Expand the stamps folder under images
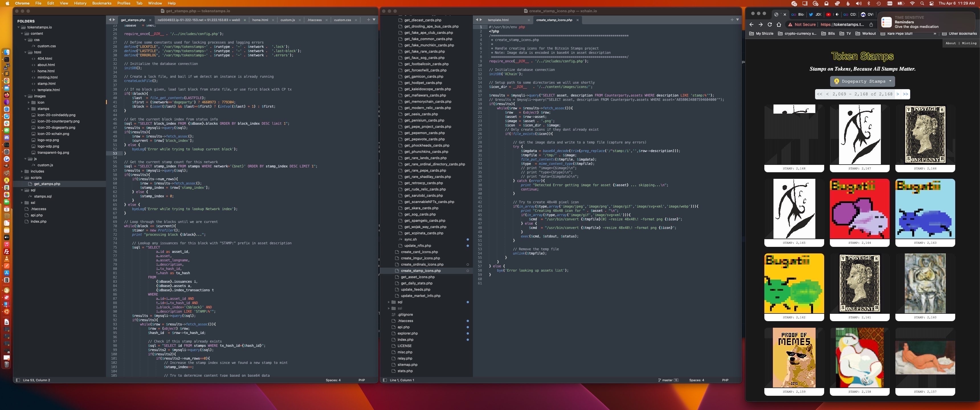This screenshot has height=410, width=980. pyautogui.click(x=28, y=109)
